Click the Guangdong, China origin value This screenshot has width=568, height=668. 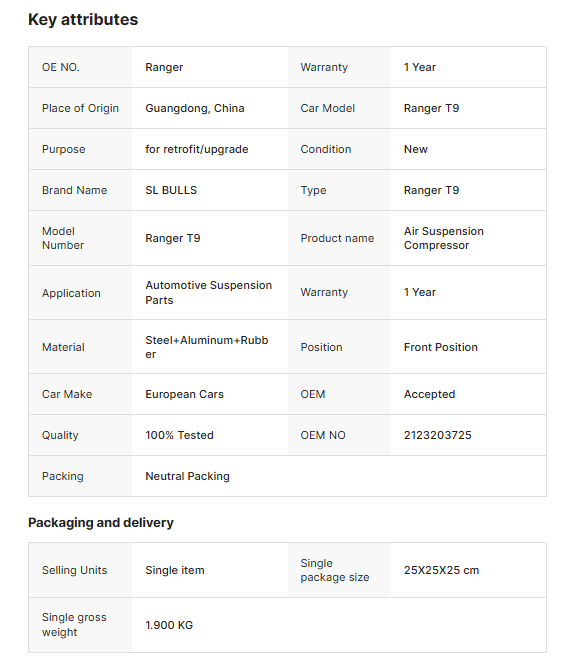coord(195,108)
